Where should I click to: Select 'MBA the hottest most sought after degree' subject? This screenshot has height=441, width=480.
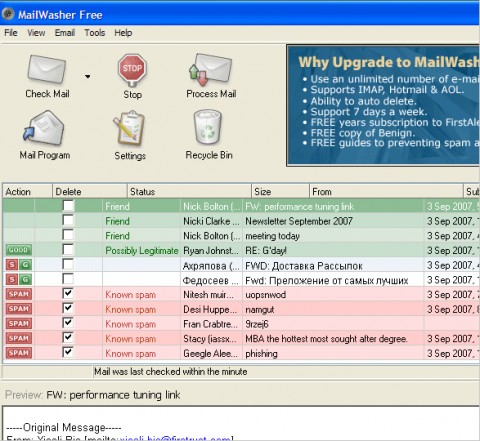[326, 339]
